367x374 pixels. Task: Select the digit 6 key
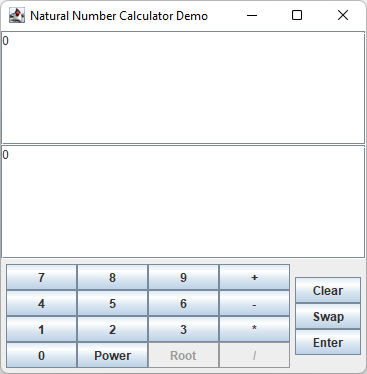point(184,303)
